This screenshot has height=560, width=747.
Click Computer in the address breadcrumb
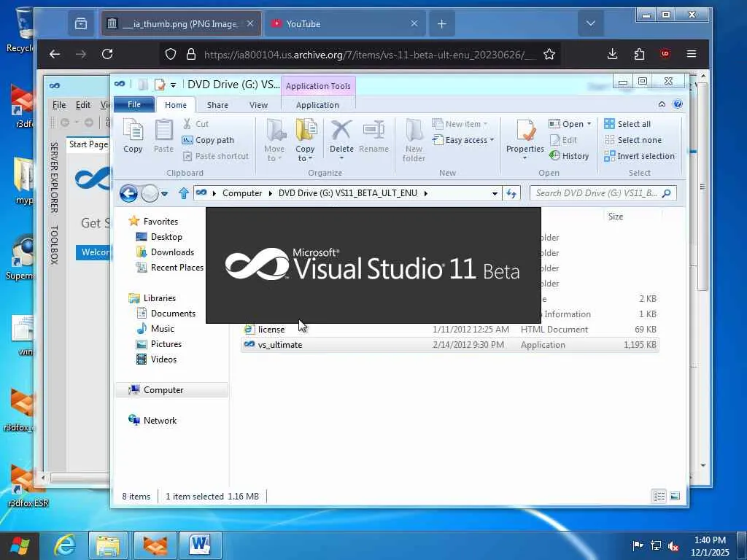tap(242, 193)
